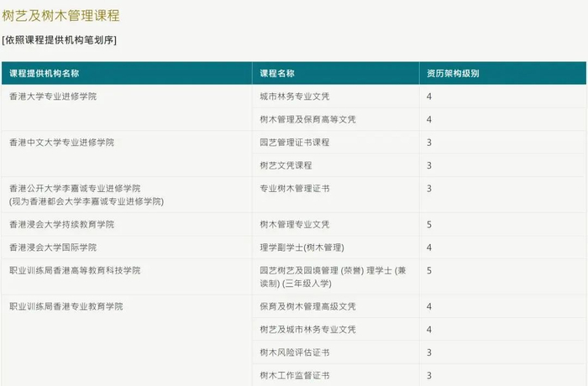This screenshot has height=386, width=588.
Task: Click level 3 in 树艺文凭课程 row
Action: 429,165
